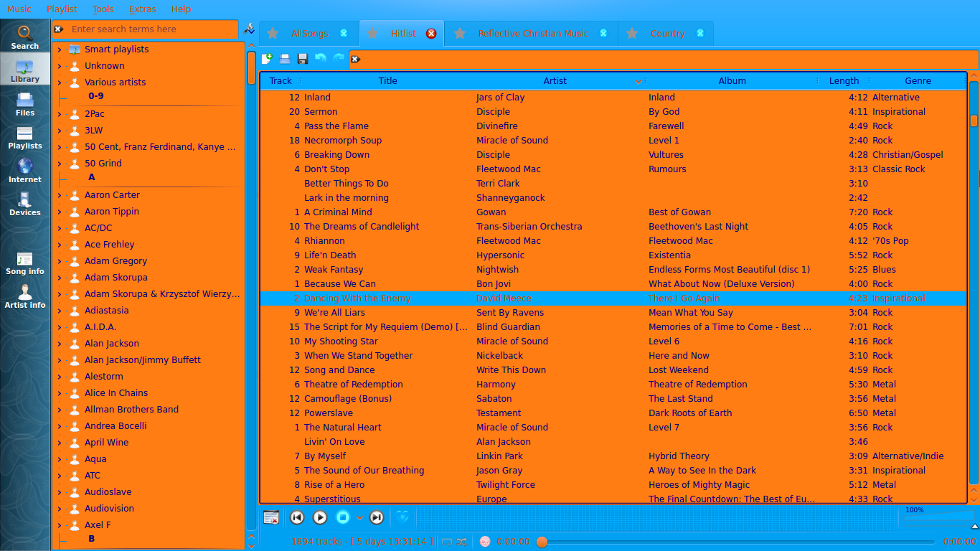The height and width of the screenshot is (551, 980).
Task: Switch to the AllSongs tab
Action: pyautogui.click(x=310, y=34)
